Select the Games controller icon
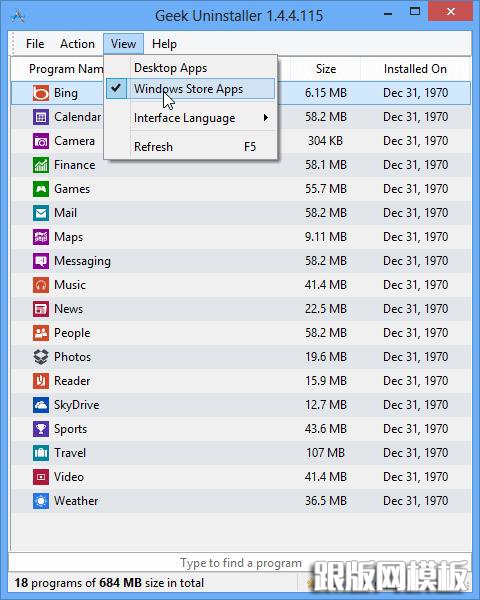 point(41,189)
